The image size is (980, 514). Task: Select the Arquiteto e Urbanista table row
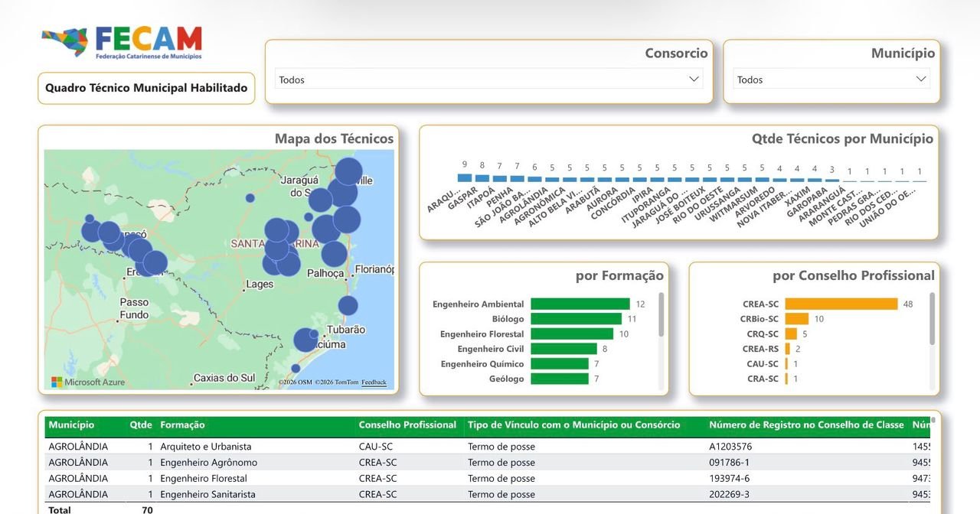(x=488, y=446)
